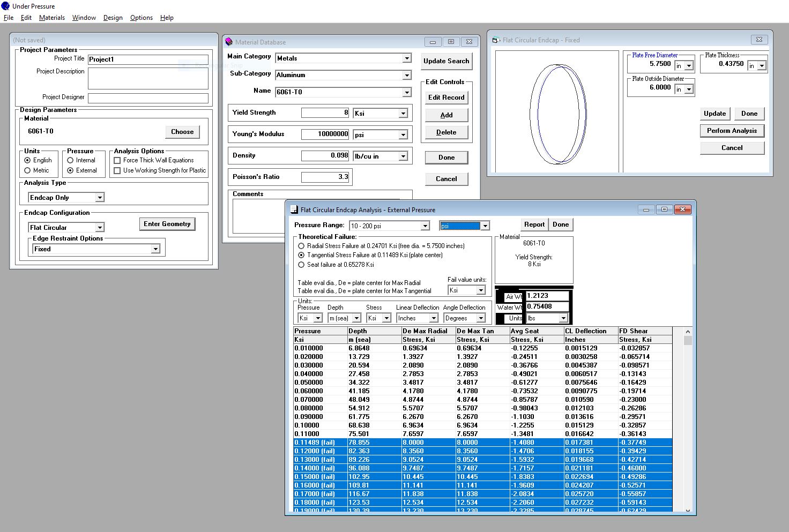The height and width of the screenshot is (532, 789).
Task: Open the Materials menu
Action: point(52,18)
